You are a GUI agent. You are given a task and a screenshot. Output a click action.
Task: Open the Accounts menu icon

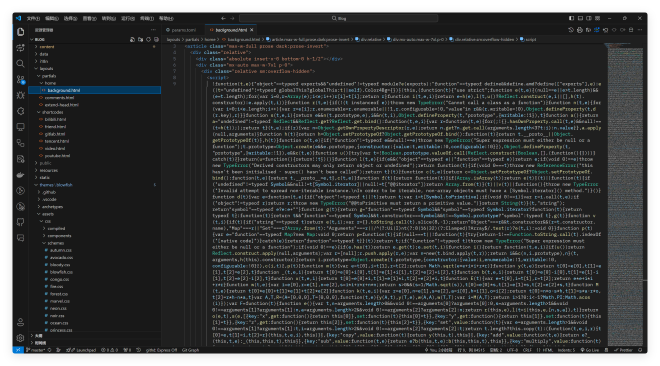[x=20, y=322]
